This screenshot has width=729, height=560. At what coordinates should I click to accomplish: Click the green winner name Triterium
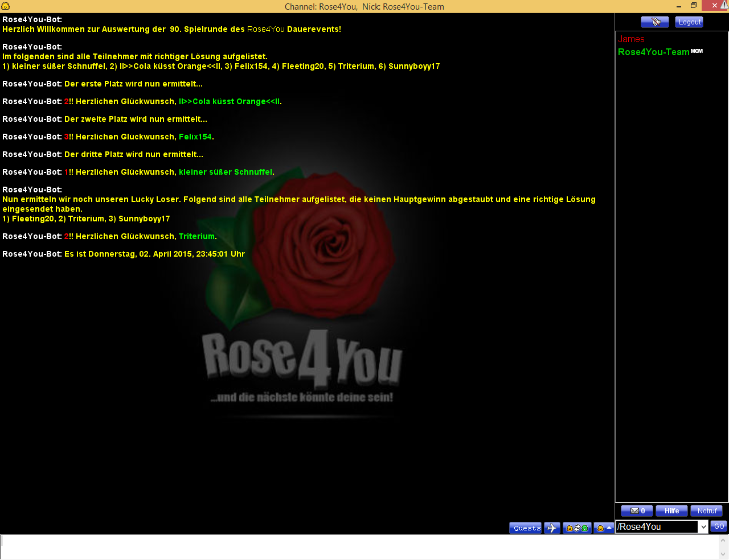[196, 237]
